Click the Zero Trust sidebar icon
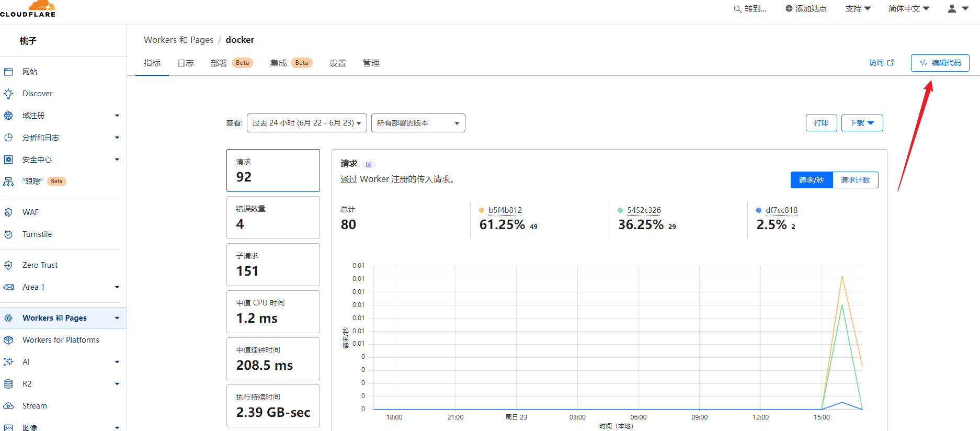This screenshot has height=431, width=980. click(8, 265)
